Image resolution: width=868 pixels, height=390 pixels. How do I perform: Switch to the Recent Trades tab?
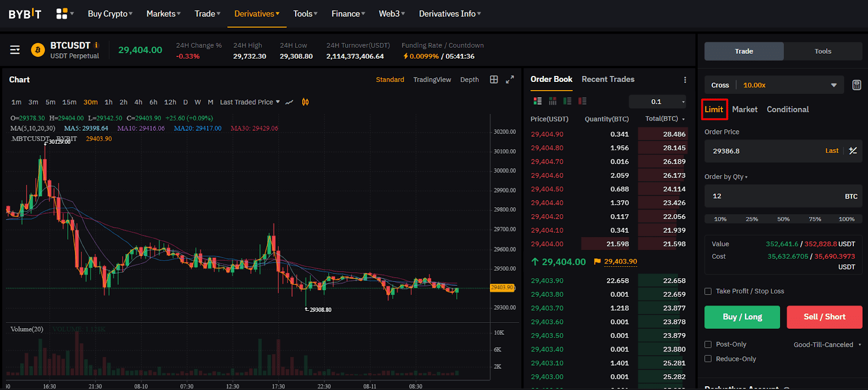(x=608, y=79)
